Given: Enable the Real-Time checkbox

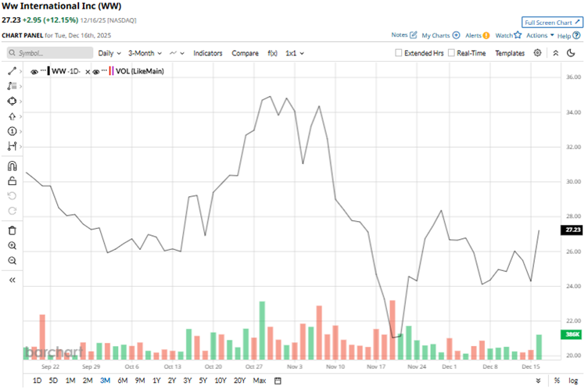Looking at the screenshot, I should tap(451, 53).
